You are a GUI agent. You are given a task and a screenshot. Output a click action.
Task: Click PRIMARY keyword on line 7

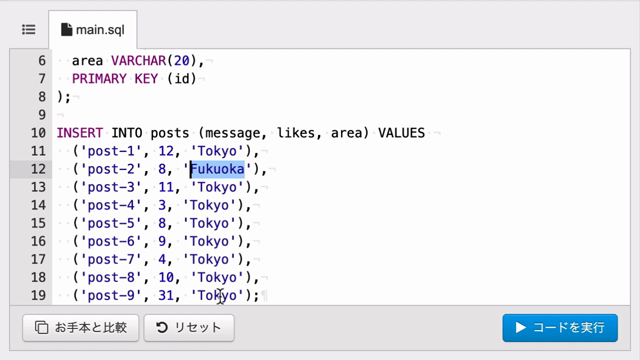click(99, 78)
